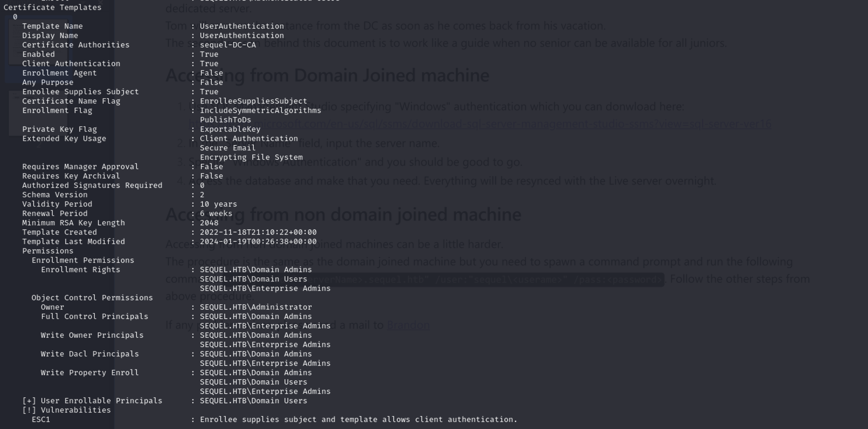
Task: Click the "Minimum RSA Key Length" label
Action: coord(73,223)
